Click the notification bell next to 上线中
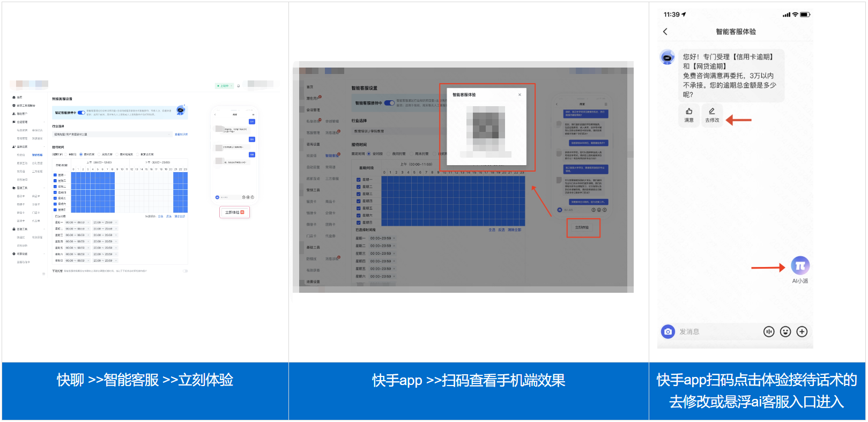The image size is (868, 422). pyautogui.click(x=239, y=86)
